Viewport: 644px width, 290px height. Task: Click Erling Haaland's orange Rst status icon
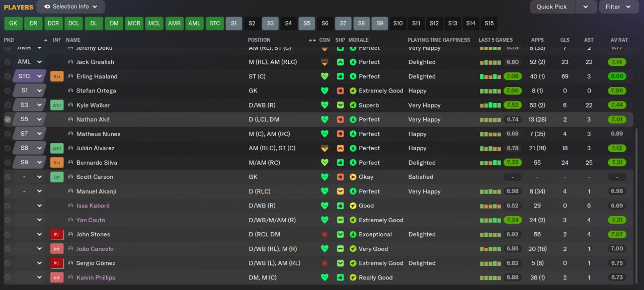click(x=57, y=76)
